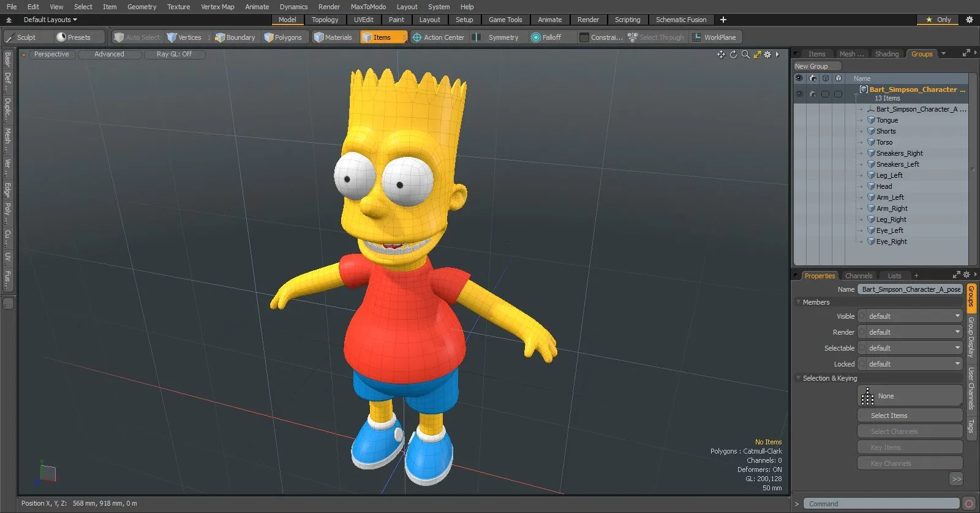This screenshot has width=980, height=513.
Task: Open viewport settings gear
Action: pyautogui.click(x=767, y=55)
